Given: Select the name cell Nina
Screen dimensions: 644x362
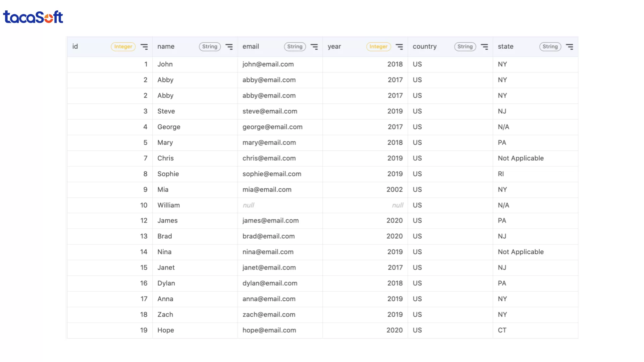Looking at the screenshot, I should click(195, 252).
